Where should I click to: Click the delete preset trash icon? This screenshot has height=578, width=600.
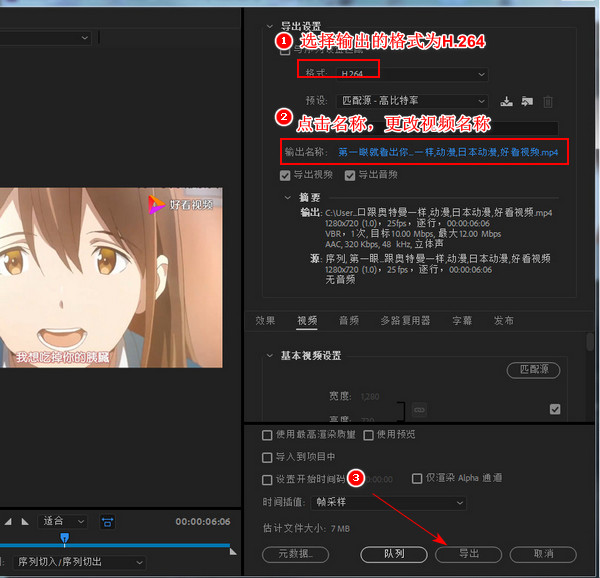[548, 102]
